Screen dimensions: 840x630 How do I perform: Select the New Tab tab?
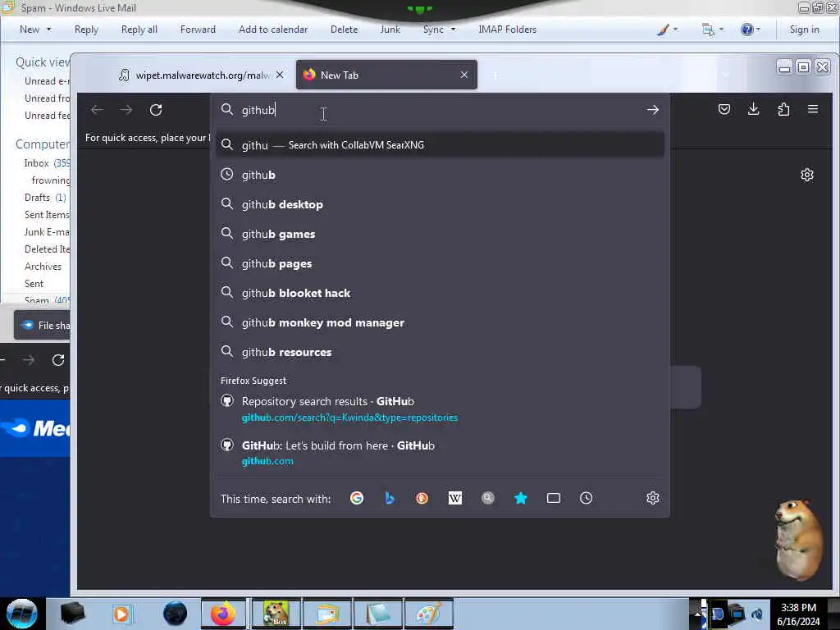386,75
